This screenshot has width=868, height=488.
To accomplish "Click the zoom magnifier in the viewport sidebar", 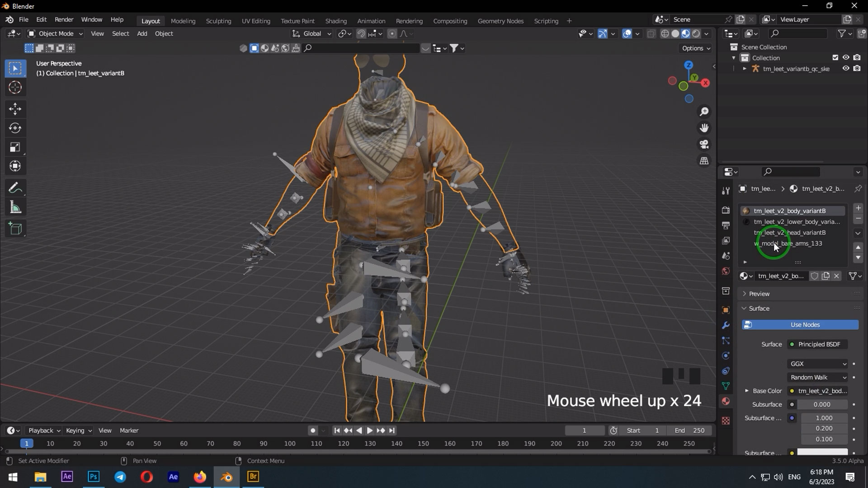I will [x=704, y=111].
